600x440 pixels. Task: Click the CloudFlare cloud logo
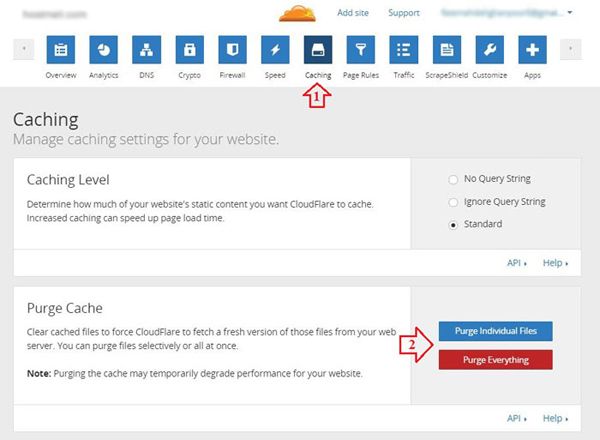pos(297,14)
